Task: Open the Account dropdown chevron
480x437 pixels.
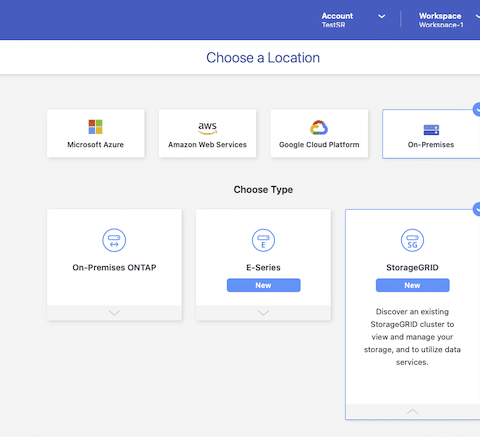Action: click(382, 16)
